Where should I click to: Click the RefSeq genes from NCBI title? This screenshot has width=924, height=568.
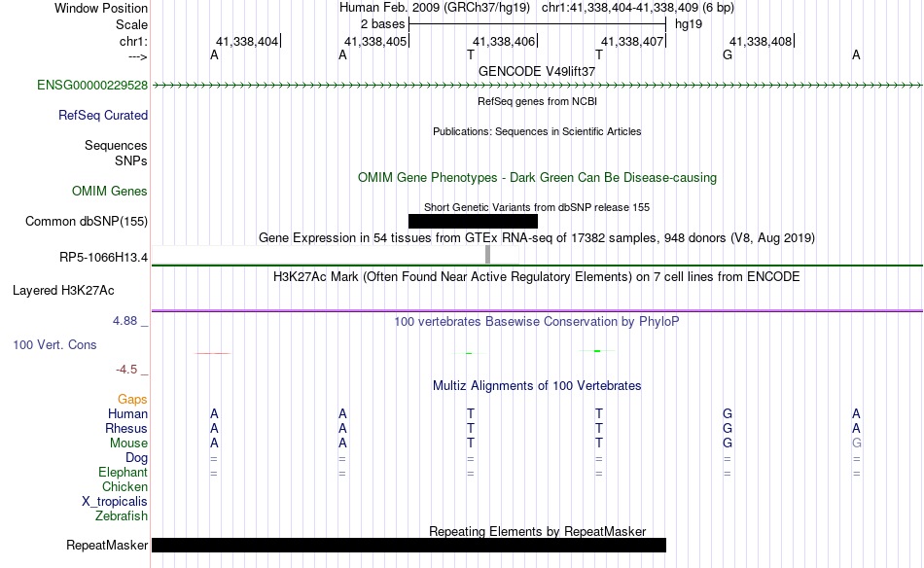pyautogui.click(x=537, y=101)
